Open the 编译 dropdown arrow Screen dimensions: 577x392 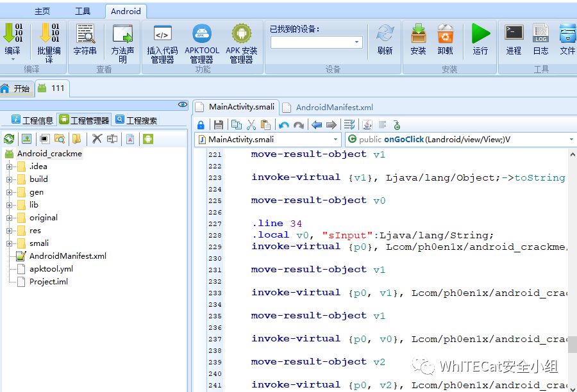click(x=13, y=59)
